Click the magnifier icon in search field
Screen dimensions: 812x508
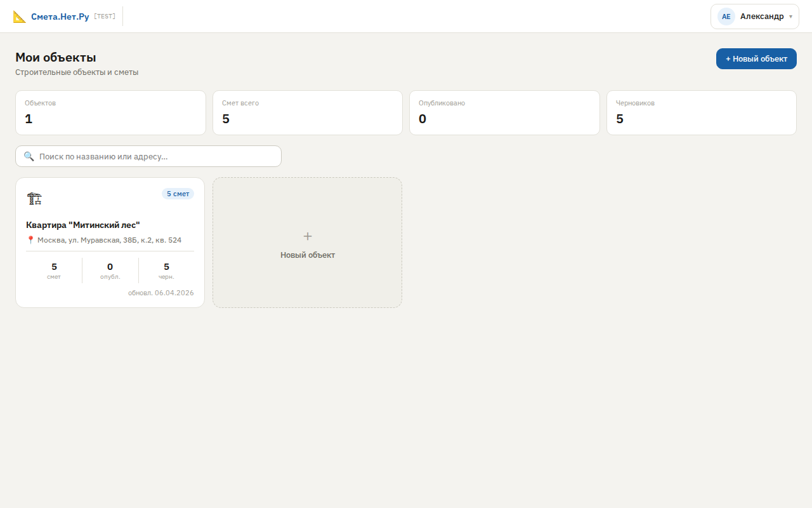coord(29,156)
